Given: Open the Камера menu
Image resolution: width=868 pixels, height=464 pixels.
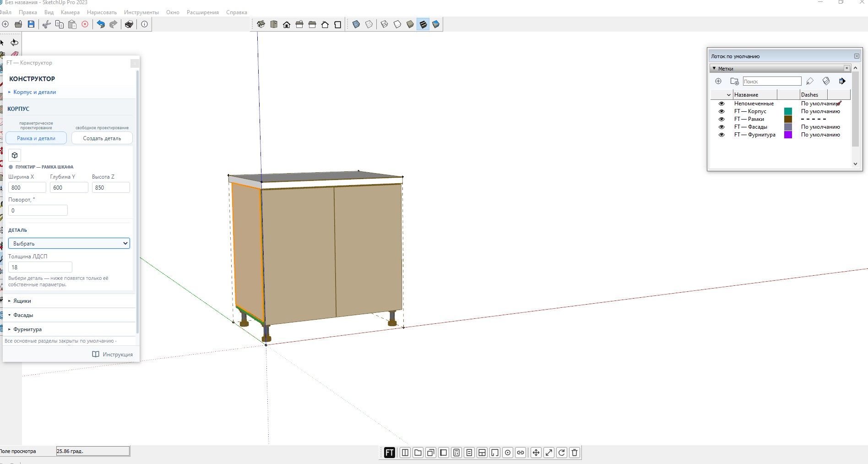Looking at the screenshot, I should 70,12.
